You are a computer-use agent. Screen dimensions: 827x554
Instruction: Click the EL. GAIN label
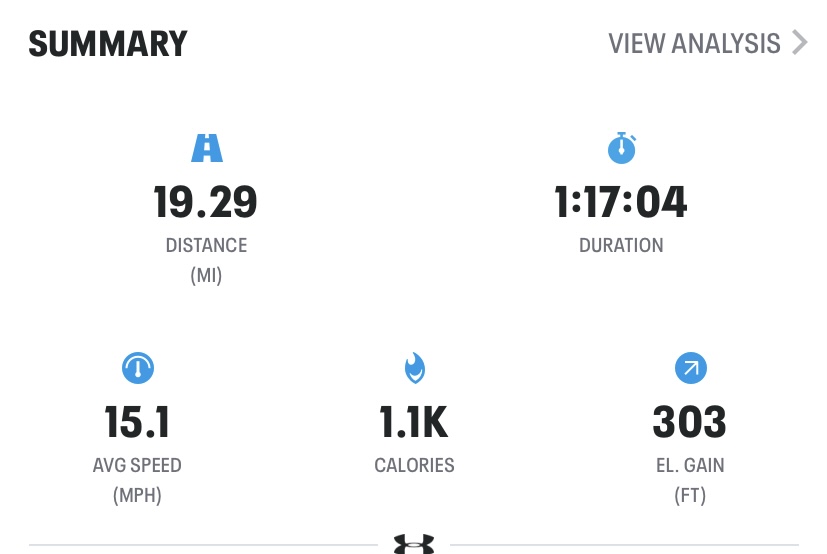[690, 465]
